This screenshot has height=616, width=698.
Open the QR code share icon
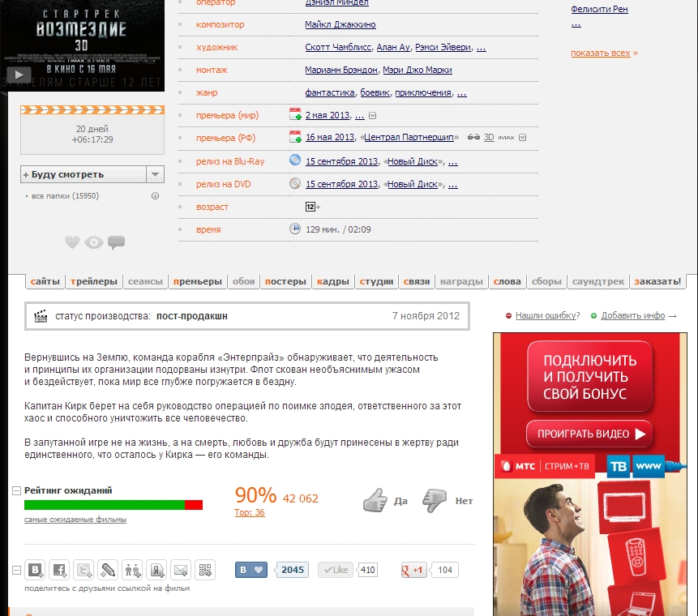pyautogui.click(x=205, y=570)
